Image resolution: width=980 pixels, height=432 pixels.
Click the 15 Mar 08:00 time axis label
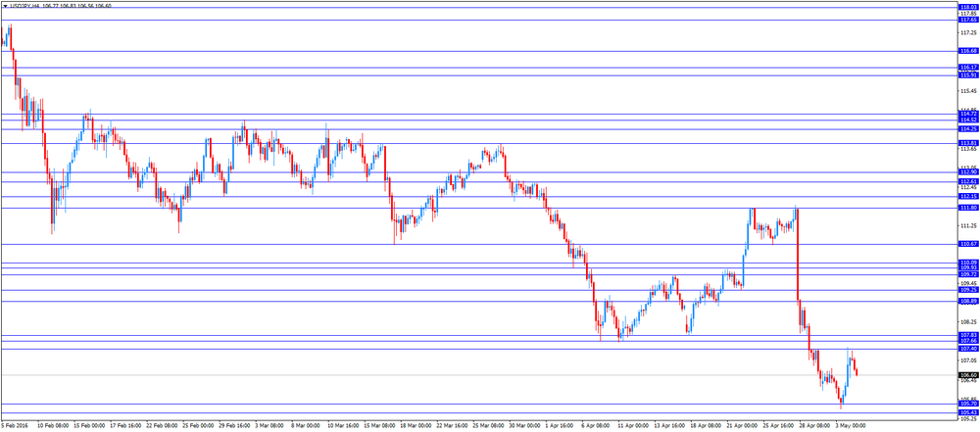pos(380,425)
